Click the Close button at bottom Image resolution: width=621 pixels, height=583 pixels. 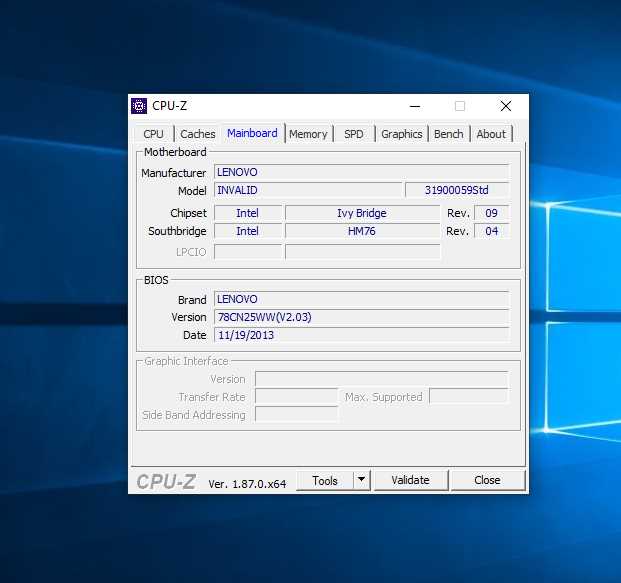pyautogui.click(x=488, y=480)
